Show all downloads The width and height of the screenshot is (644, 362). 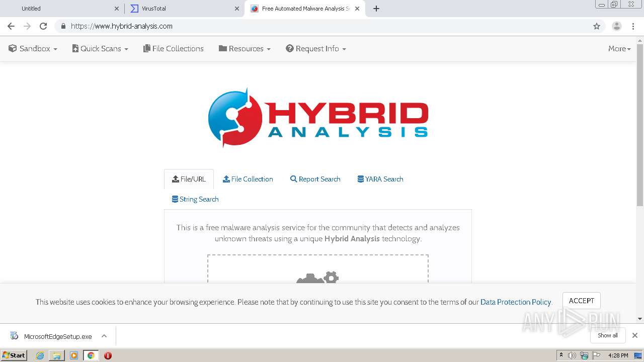[x=608, y=335]
